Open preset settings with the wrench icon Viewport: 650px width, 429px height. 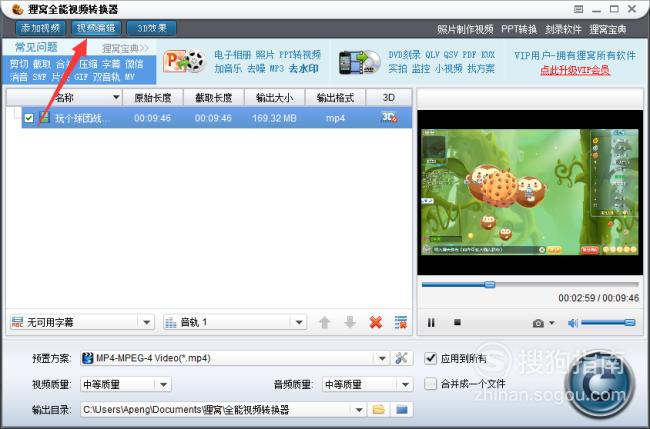pos(401,358)
